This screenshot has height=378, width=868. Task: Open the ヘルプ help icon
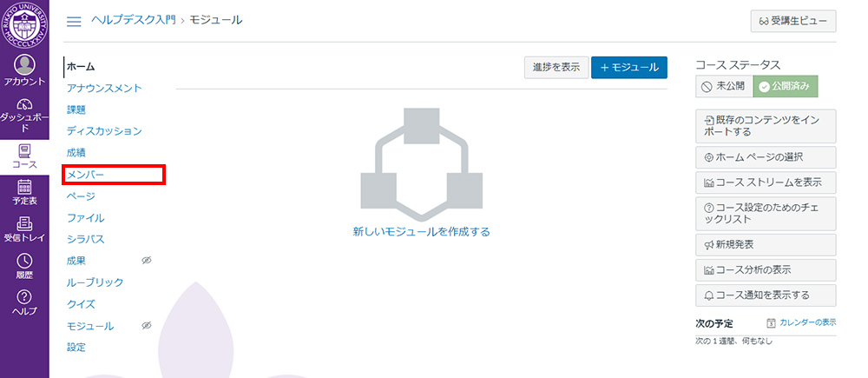pos(24,302)
